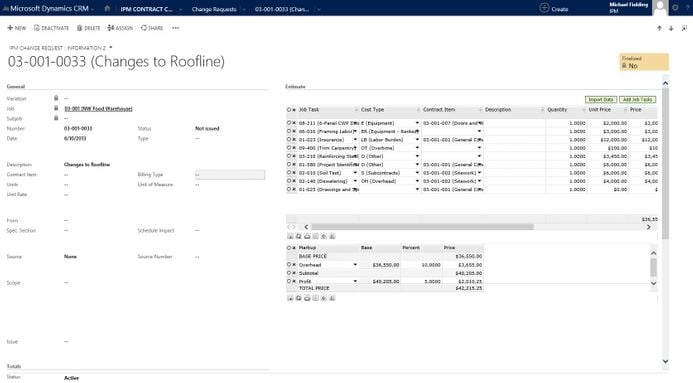Select the radio for Insurance job task row
Viewport: 693px width, 383px height.
(289, 140)
